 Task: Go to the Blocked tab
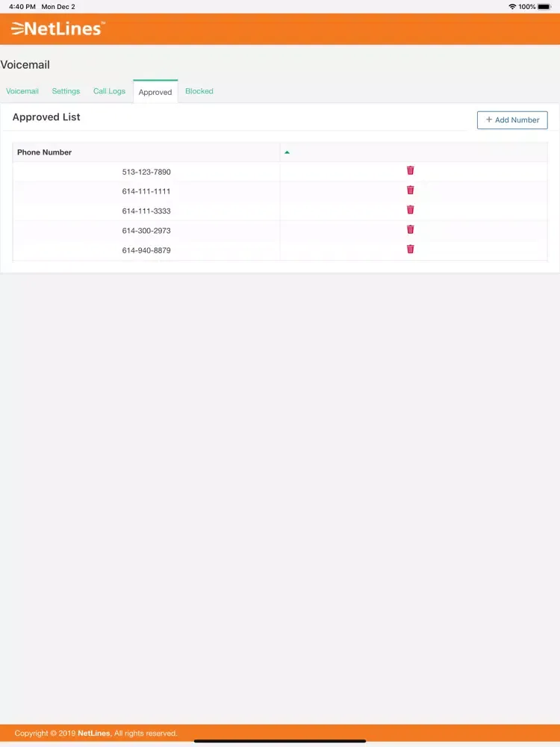199,91
